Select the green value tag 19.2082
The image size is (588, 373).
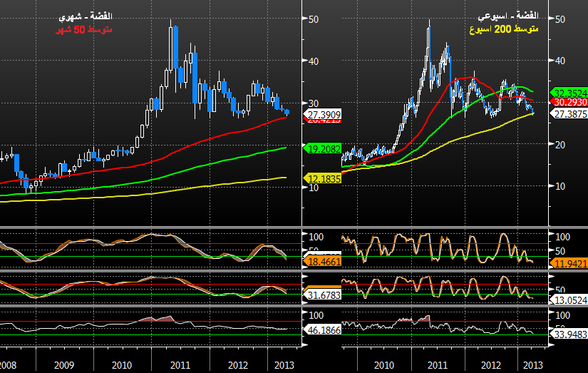(322, 149)
